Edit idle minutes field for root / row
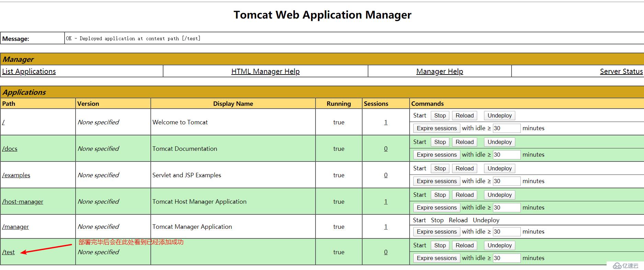The height and width of the screenshot is (270, 644). tap(507, 128)
